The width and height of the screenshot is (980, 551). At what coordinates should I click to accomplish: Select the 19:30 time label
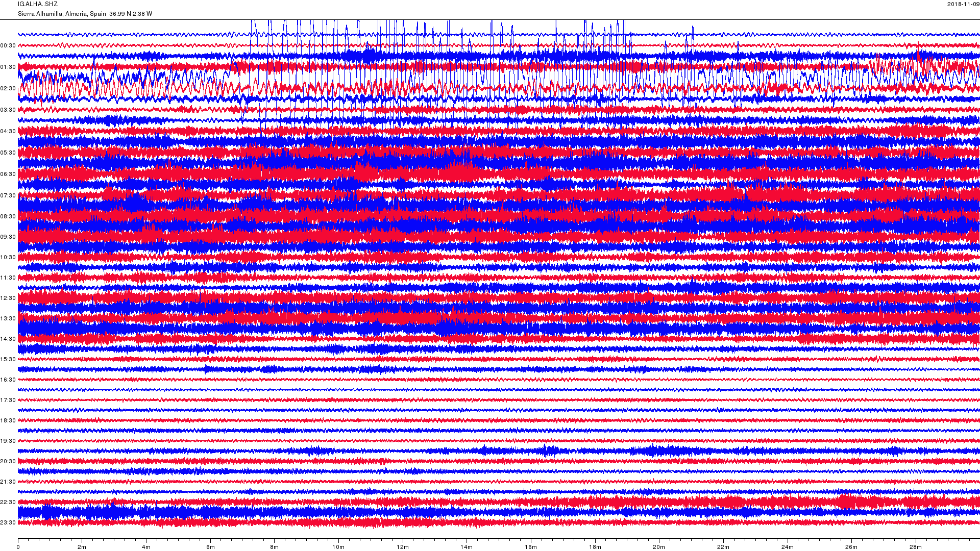point(8,441)
